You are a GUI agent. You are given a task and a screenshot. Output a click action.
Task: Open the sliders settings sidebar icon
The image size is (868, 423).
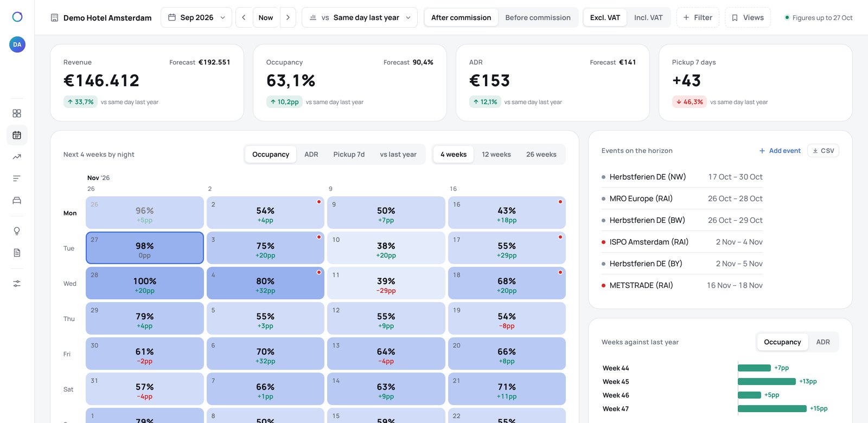coord(17,284)
